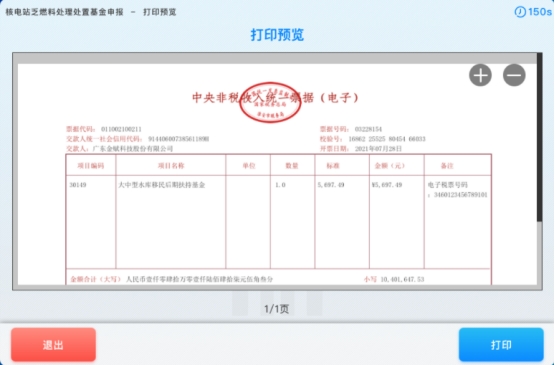Click the 项目名称 column header

click(x=171, y=165)
